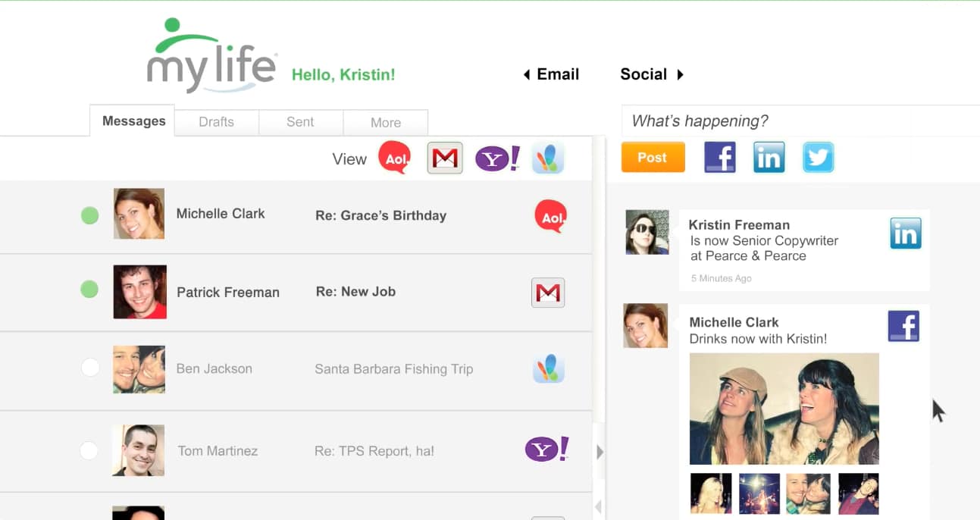The width and height of the screenshot is (980, 520).
Task: Click the orange Post button
Action: tap(653, 158)
